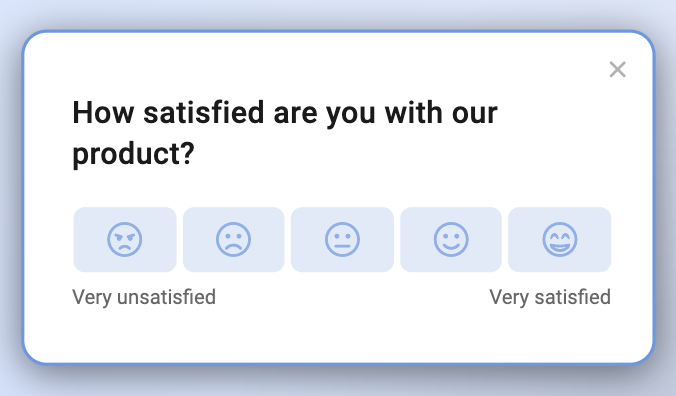Image resolution: width=676 pixels, height=396 pixels.
Task: Close the satisfaction survey popup
Action: coord(617,69)
